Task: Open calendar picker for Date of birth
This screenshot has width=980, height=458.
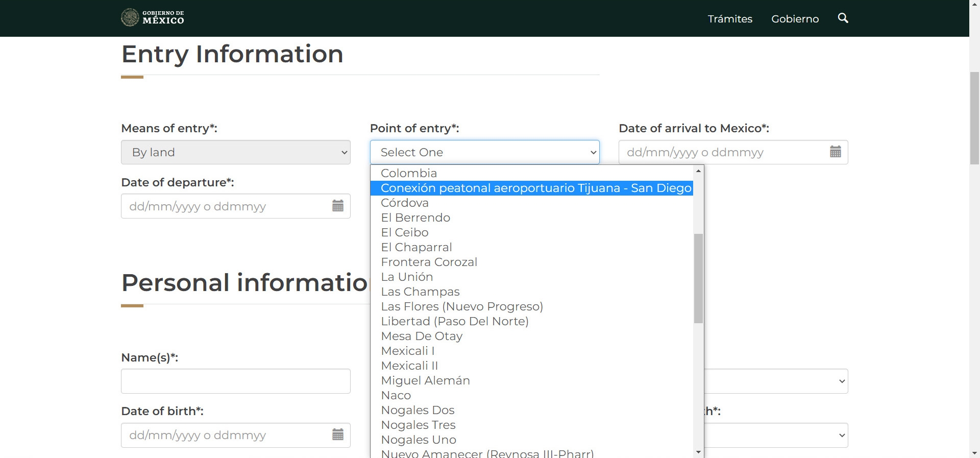Action: pos(337,435)
